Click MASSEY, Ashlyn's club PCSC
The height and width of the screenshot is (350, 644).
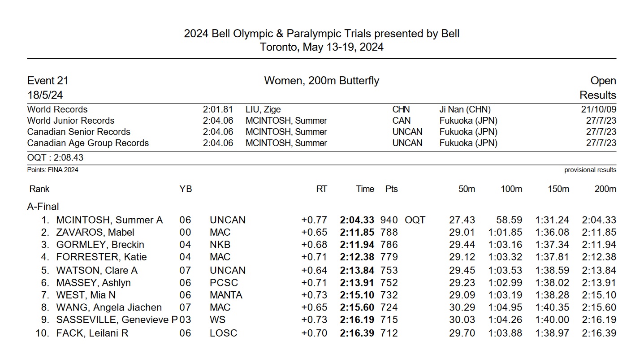coord(224,283)
